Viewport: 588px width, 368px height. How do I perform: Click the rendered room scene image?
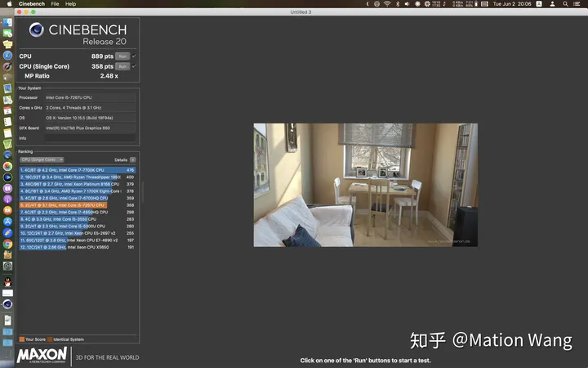pos(366,185)
